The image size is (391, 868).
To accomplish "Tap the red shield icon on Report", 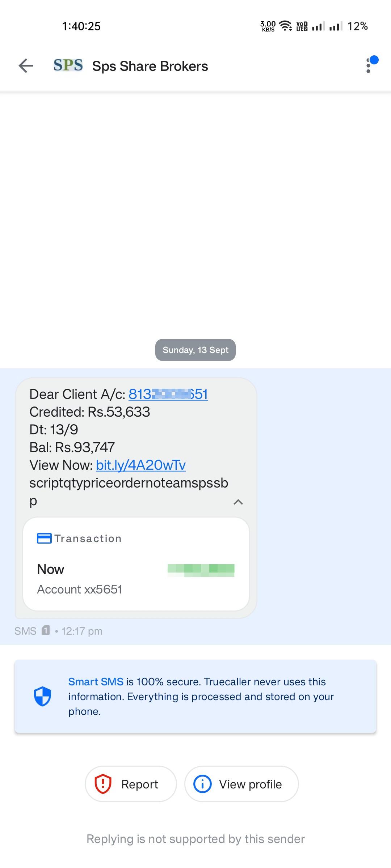I will (x=103, y=784).
